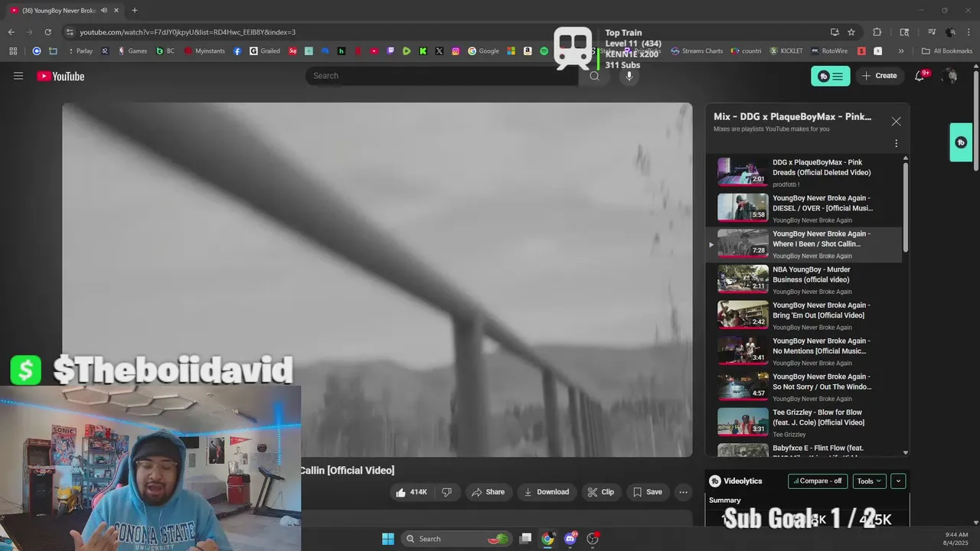Play Tee Grizzley Blow for Blow video
Screen dimensions: 980x551
click(x=802, y=422)
